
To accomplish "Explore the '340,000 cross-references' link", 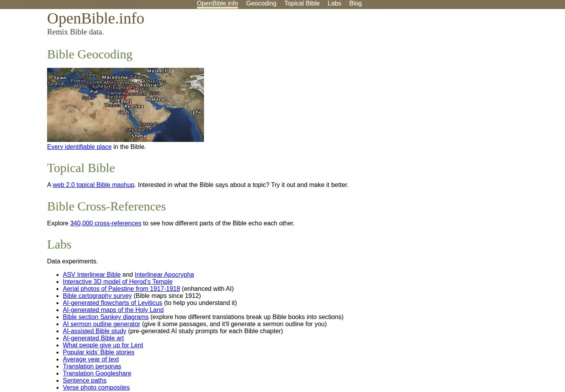I will coord(106,223).
